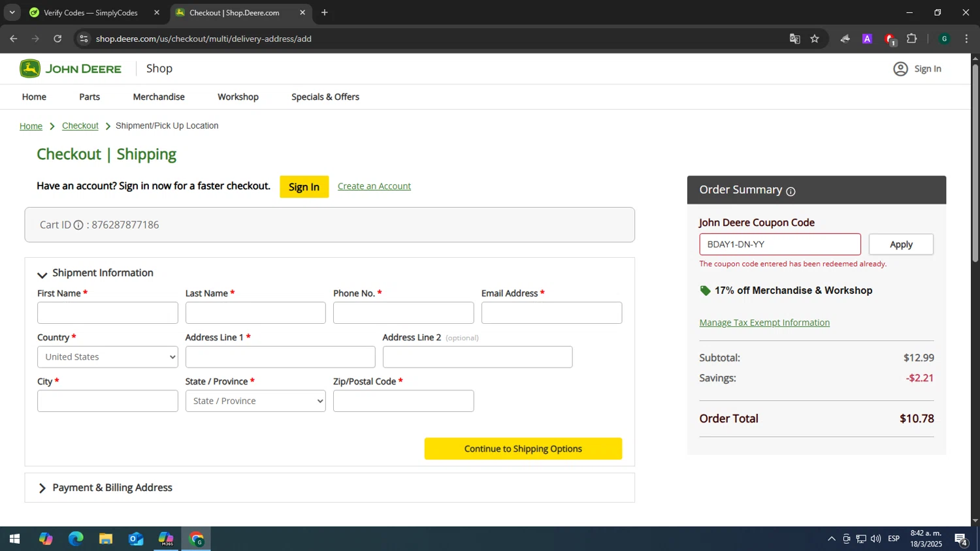
Task: Open the Workshop navigation menu item
Action: click(238, 97)
